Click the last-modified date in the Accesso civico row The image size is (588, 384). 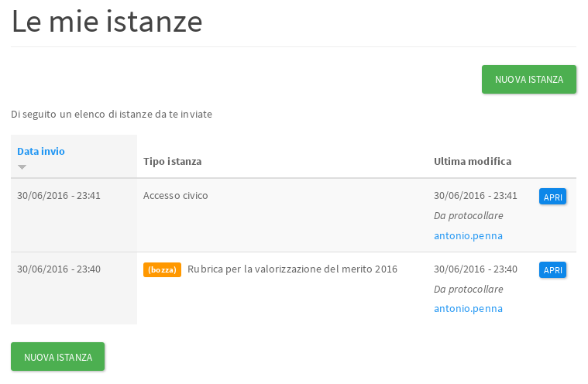click(475, 196)
